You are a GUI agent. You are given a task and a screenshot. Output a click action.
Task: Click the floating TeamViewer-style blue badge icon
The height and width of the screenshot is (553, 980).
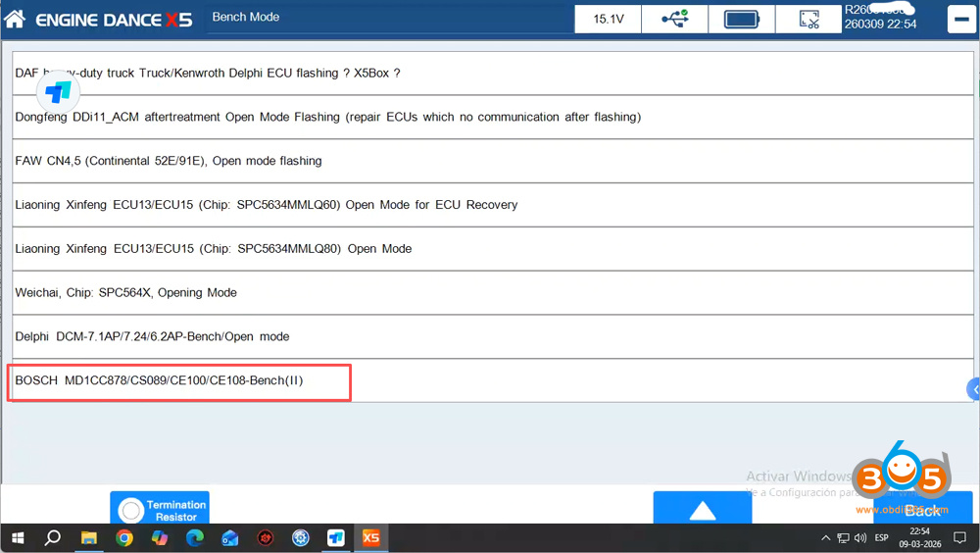point(59,93)
